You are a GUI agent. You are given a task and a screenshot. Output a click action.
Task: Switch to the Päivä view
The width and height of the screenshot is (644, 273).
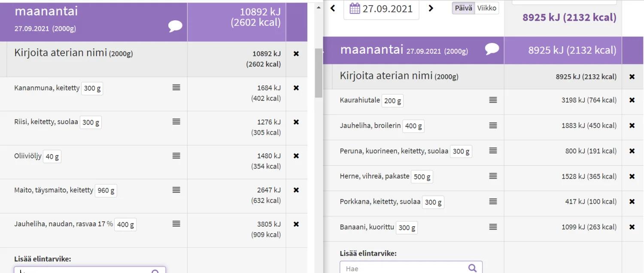pos(463,7)
